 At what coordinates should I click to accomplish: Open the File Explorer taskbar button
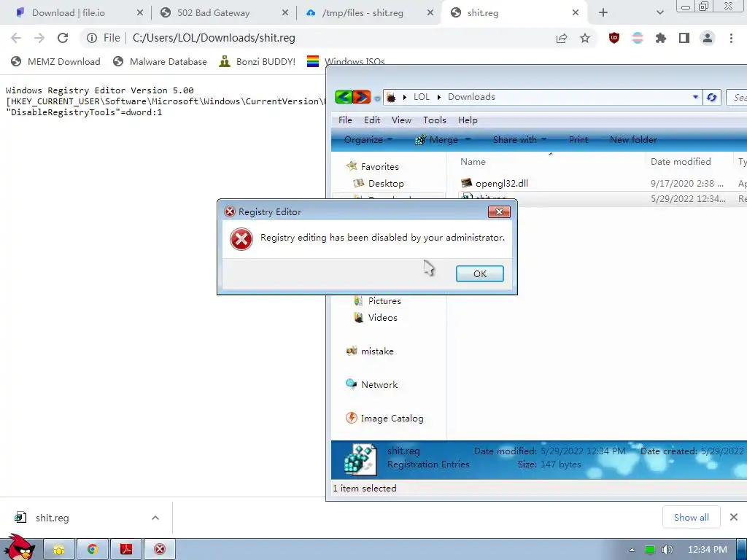(x=59, y=550)
